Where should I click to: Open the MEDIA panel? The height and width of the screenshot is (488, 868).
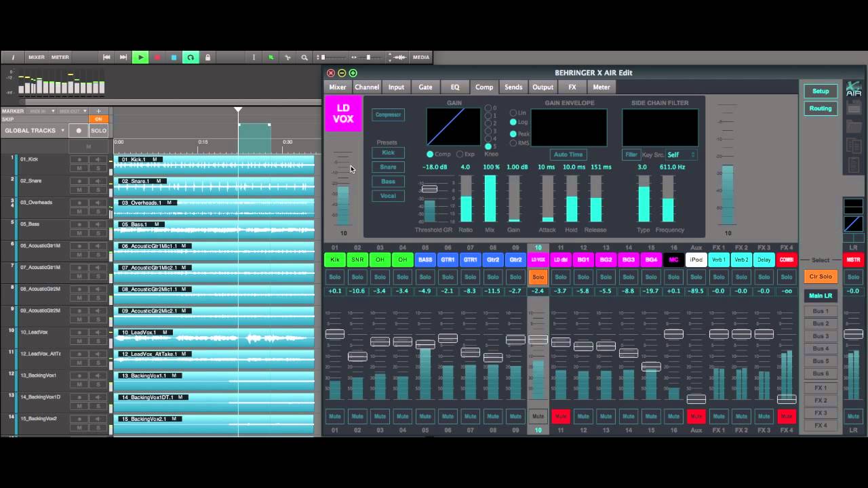coord(421,58)
